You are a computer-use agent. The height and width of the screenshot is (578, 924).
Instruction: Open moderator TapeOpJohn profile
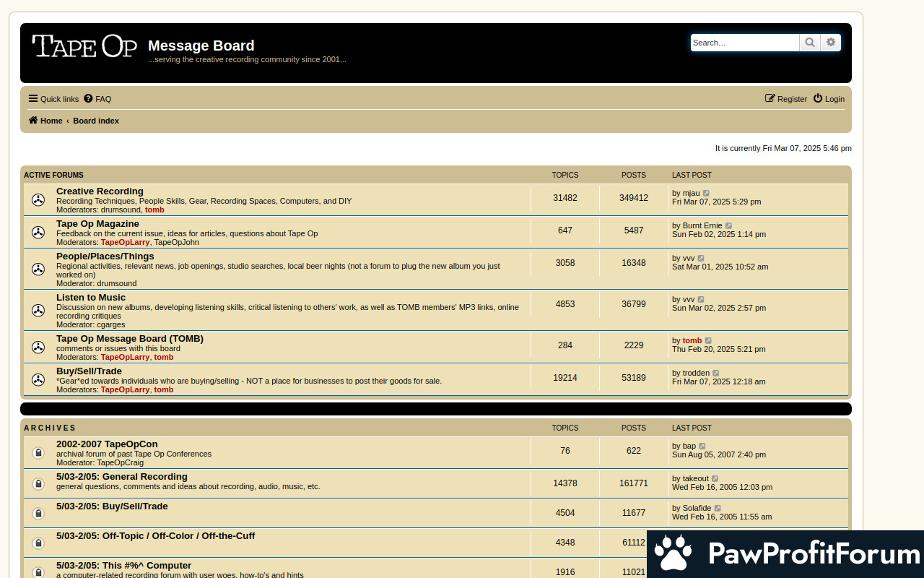pyautogui.click(x=177, y=243)
